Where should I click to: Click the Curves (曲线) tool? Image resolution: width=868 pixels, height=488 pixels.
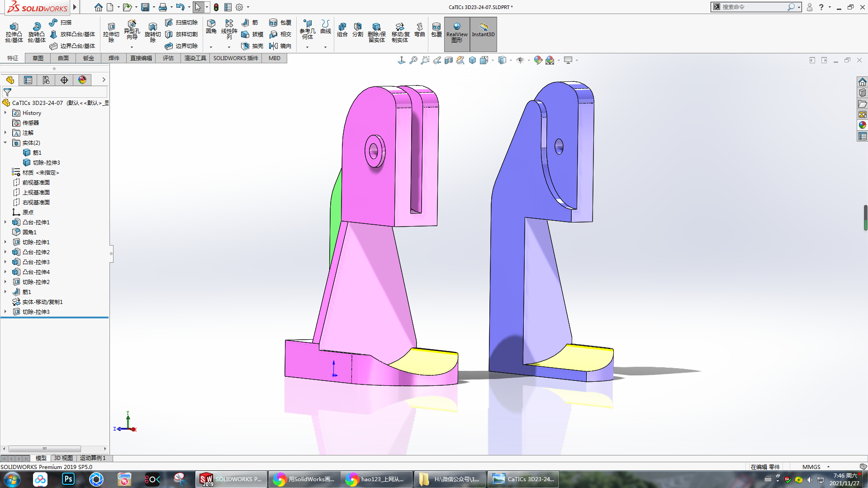point(326,27)
